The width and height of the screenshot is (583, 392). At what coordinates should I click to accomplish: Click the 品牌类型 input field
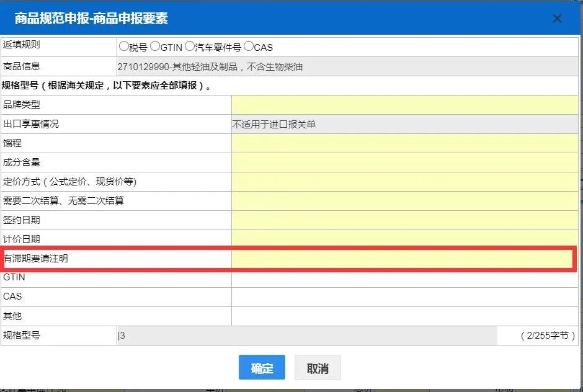(x=404, y=105)
